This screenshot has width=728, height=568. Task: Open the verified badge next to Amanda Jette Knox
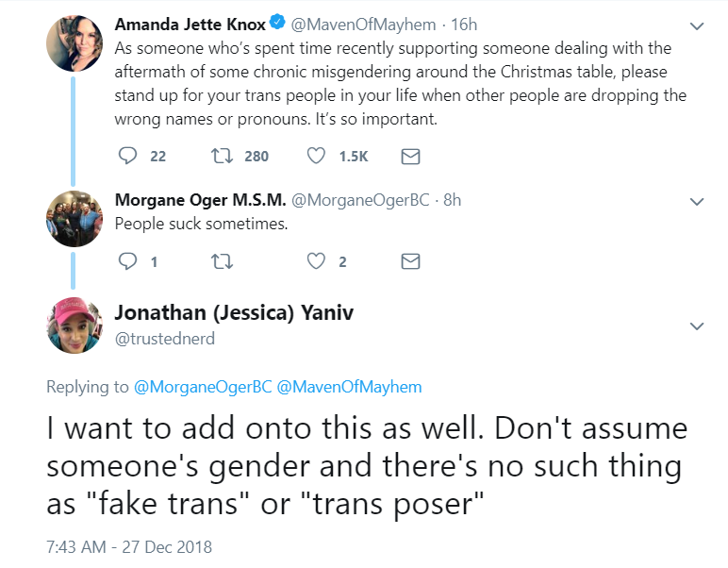(x=277, y=22)
